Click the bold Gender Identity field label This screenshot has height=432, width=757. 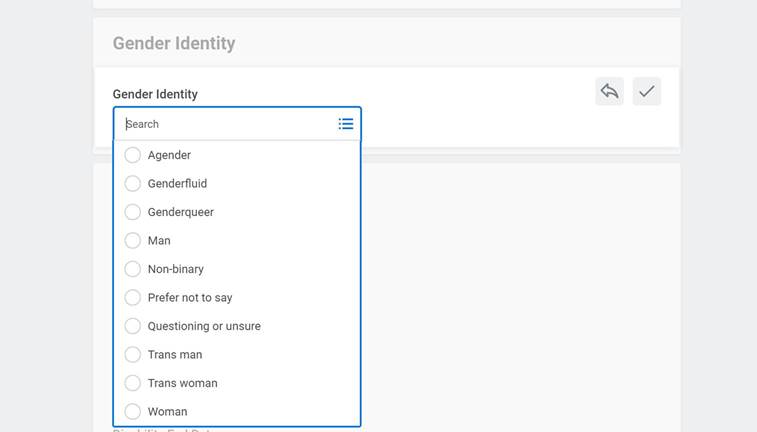[155, 94]
